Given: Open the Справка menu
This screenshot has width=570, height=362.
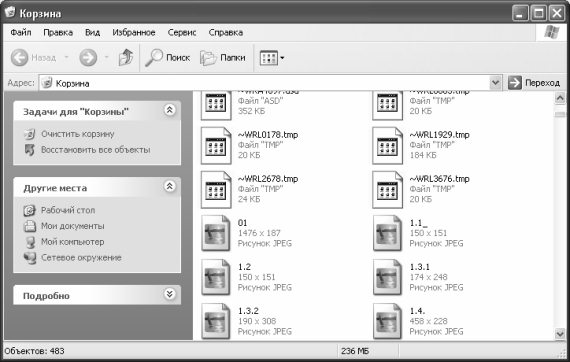Looking at the screenshot, I should click(x=226, y=32).
